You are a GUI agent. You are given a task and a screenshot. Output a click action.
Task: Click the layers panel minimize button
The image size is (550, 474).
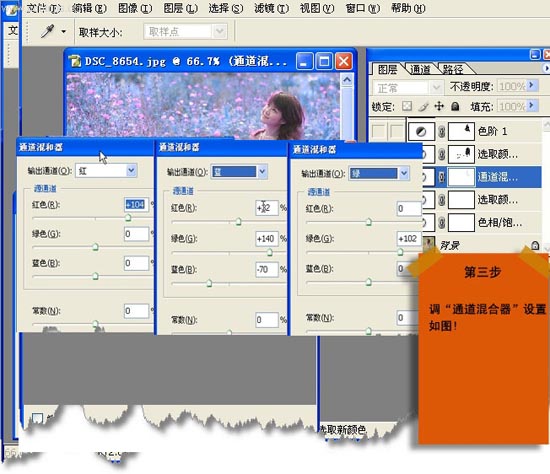click(535, 54)
